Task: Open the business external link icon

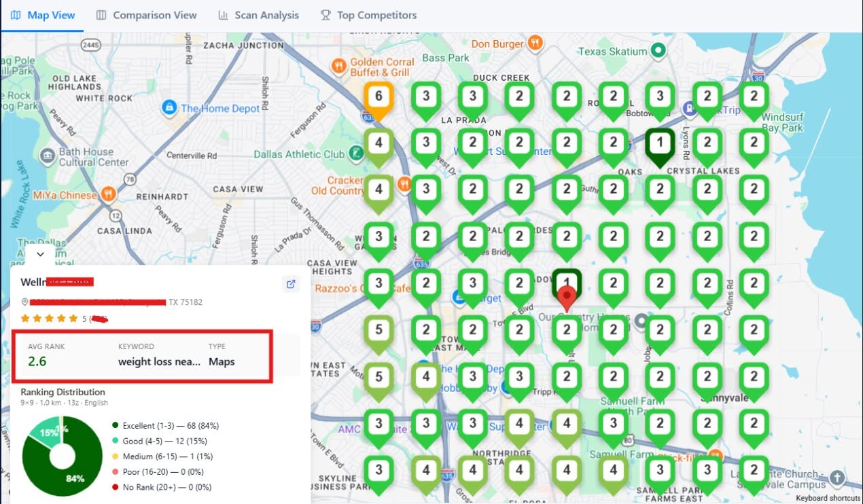Action: (x=291, y=284)
